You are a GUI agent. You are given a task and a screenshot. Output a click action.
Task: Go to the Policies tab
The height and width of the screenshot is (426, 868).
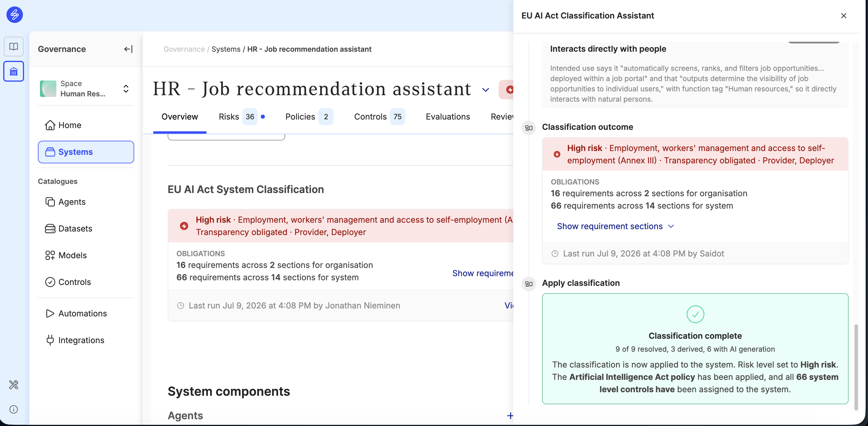coord(309,117)
